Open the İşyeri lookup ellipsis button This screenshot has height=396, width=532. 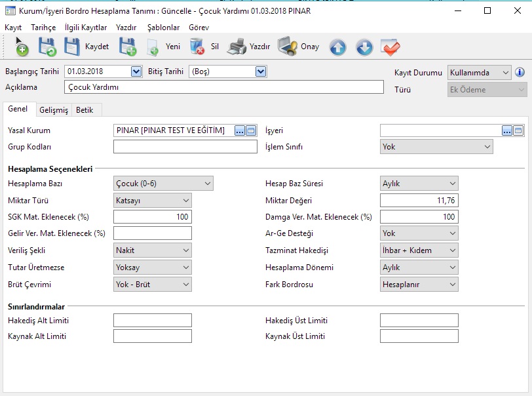point(507,130)
